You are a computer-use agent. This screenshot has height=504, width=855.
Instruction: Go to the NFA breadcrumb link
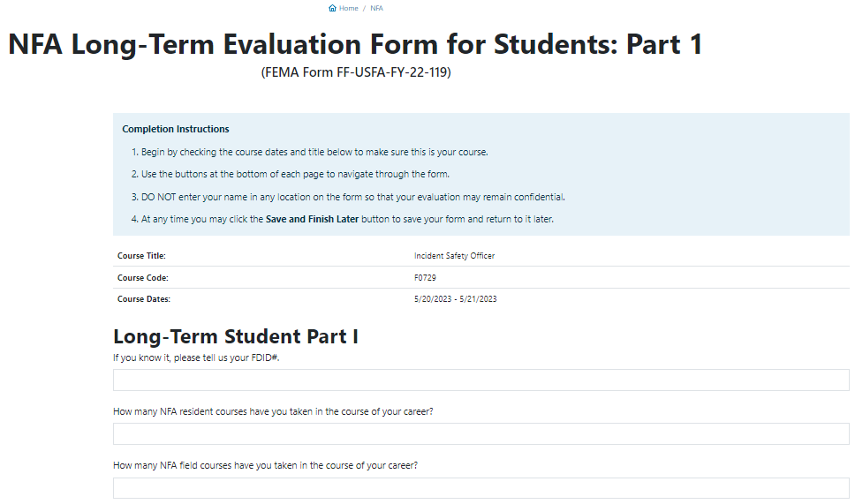[377, 8]
